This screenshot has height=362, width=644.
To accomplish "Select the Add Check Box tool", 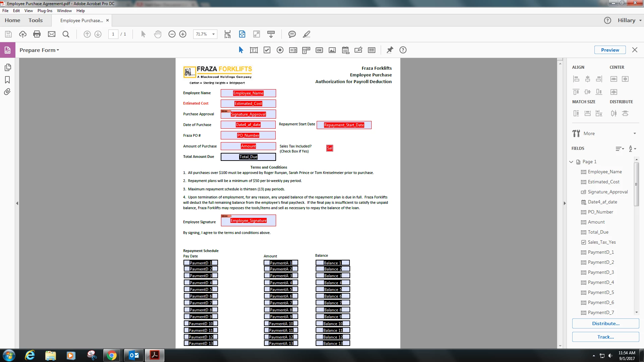I will click(x=267, y=50).
